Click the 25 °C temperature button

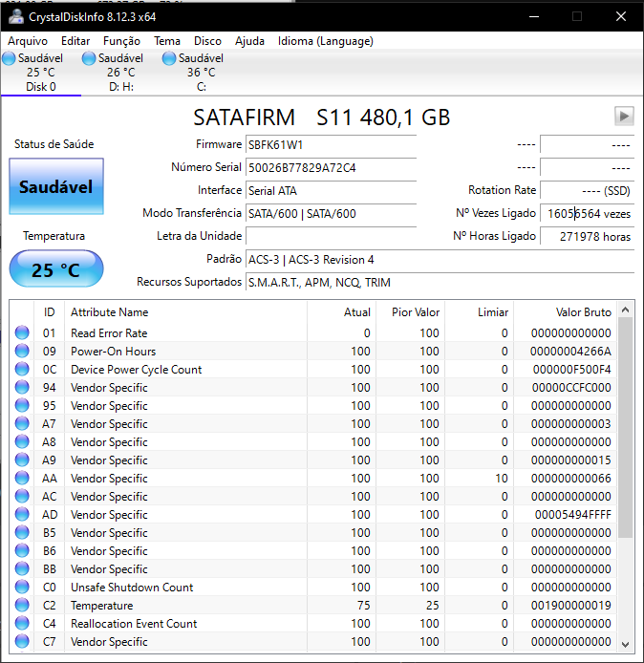56,268
